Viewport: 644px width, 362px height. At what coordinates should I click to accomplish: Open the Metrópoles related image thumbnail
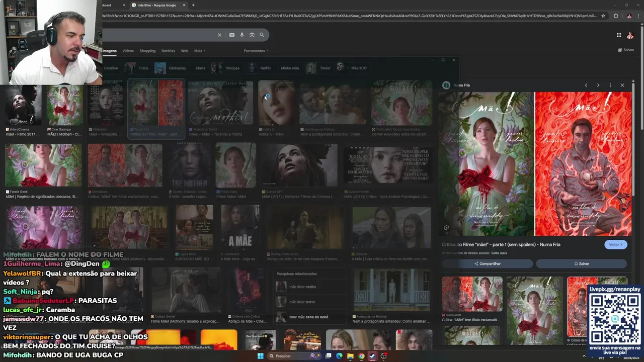point(472,295)
